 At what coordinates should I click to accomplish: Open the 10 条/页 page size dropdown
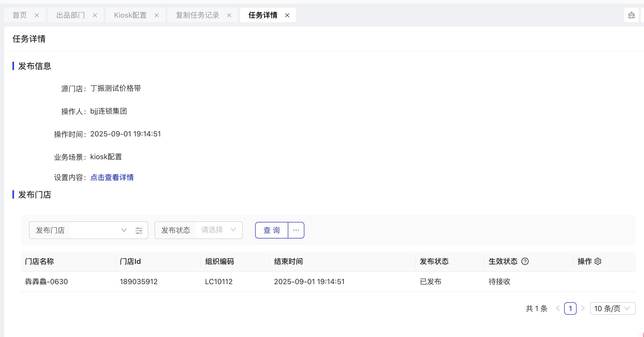coord(612,308)
